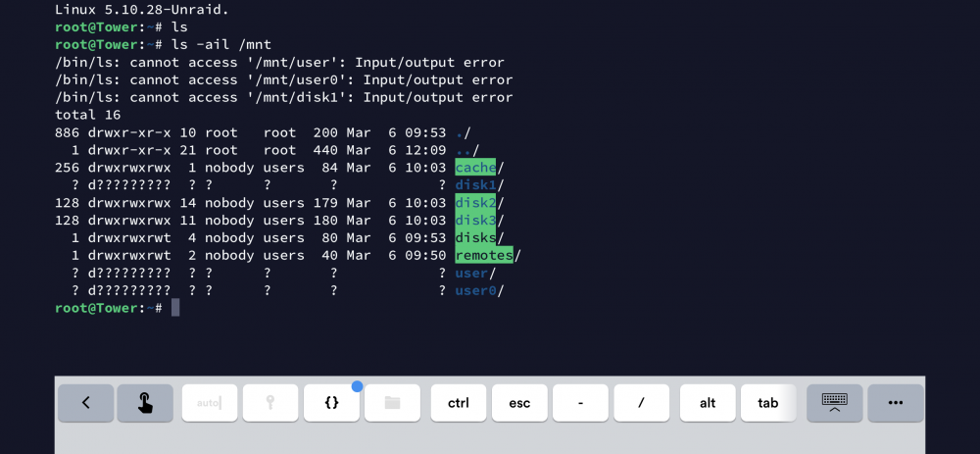The width and height of the screenshot is (980, 454).
Task: Select the highlighted cache directory name
Action: [475, 168]
